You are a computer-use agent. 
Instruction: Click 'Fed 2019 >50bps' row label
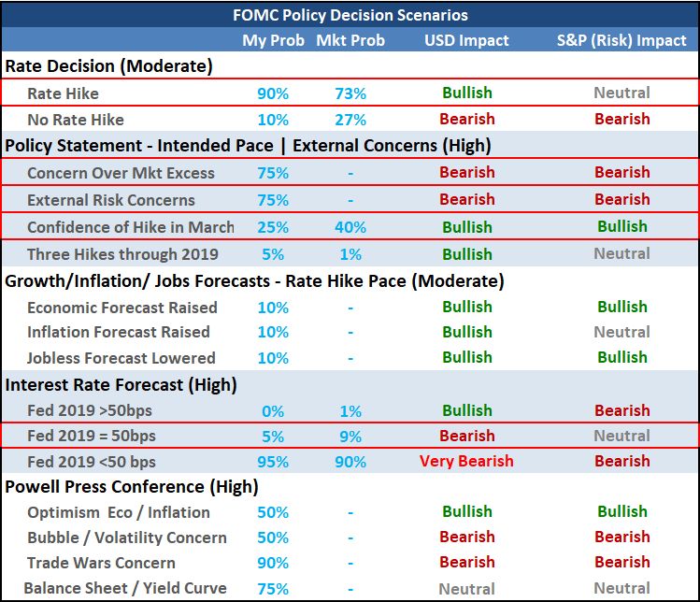90,410
